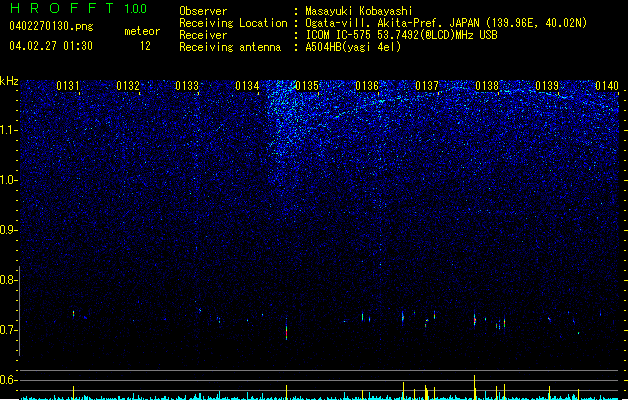Click the 0137 time marker

tap(427, 86)
